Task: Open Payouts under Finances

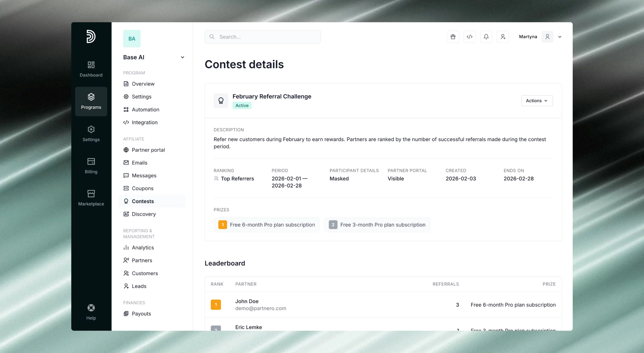Action: 141,313
